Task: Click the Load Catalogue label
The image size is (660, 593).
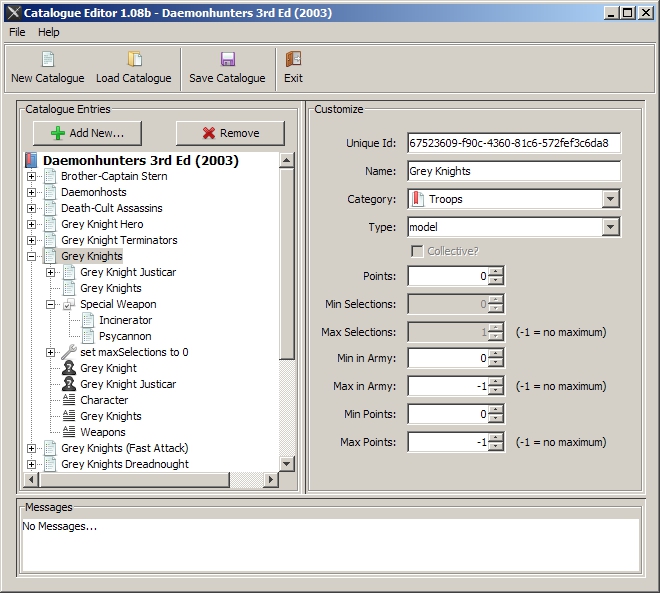Action: [x=134, y=78]
